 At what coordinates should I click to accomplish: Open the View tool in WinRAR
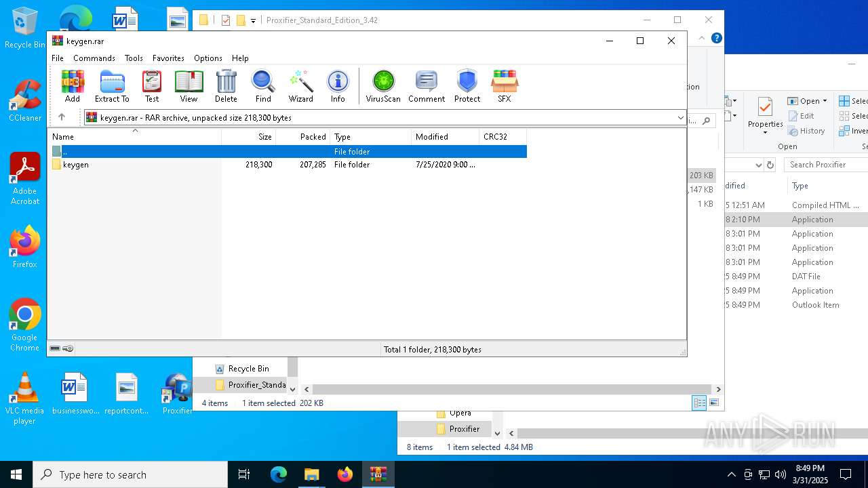coord(189,86)
